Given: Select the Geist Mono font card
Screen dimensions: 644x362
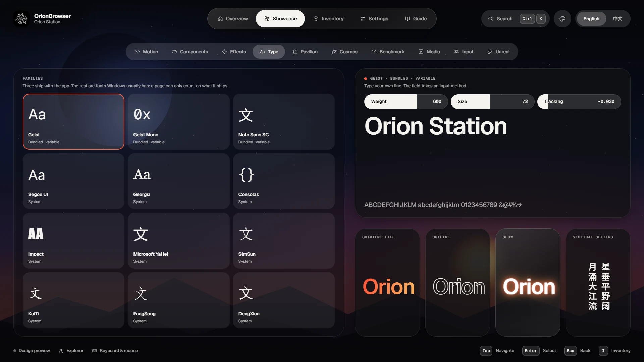Looking at the screenshot, I should point(178,122).
